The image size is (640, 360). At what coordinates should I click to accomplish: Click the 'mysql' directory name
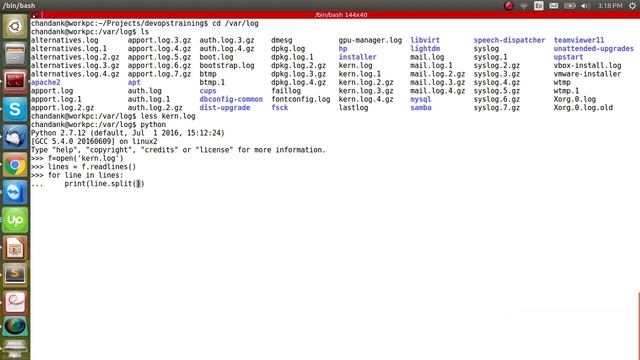[x=421, y=99]
